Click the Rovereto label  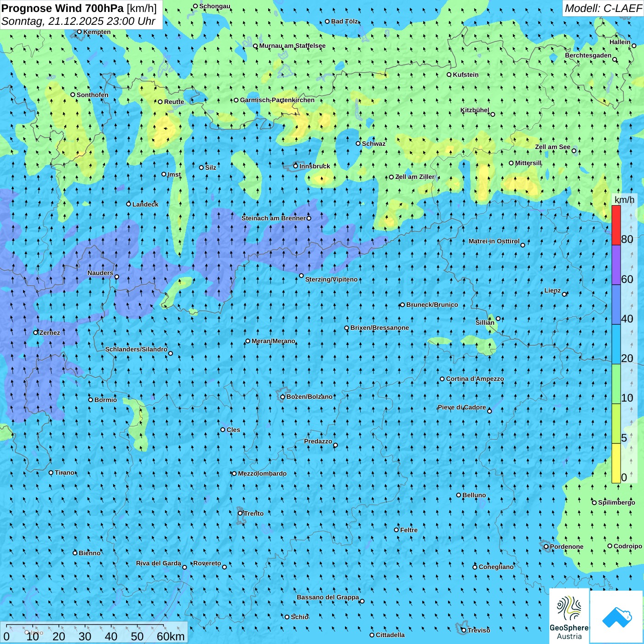(x=207, y=563)
